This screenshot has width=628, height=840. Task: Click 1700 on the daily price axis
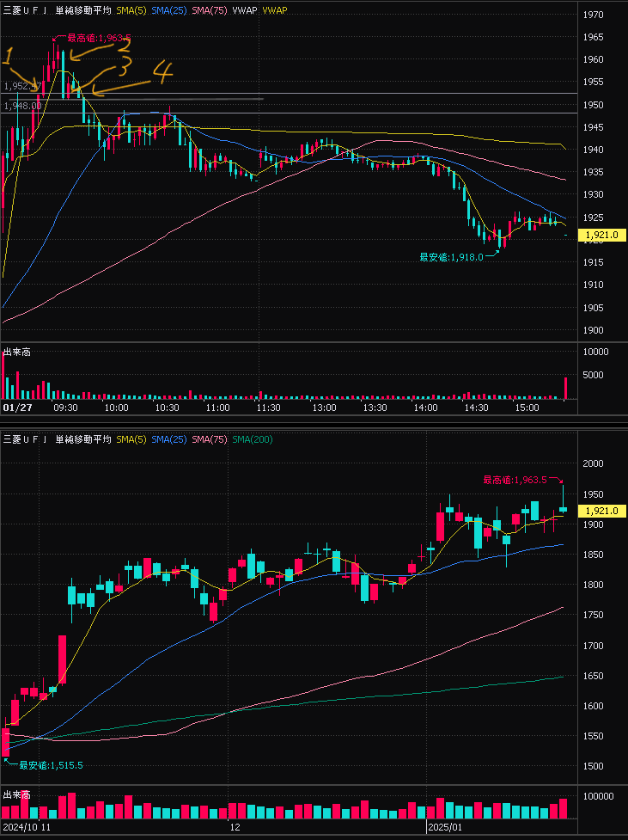[593, 646]
